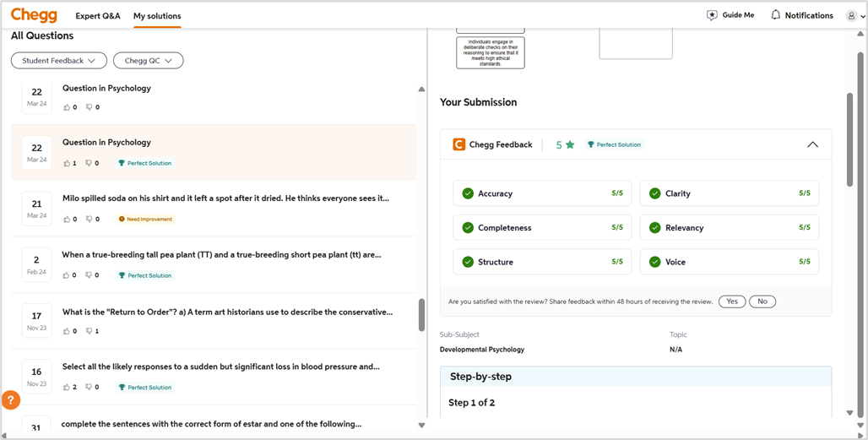Open the Notifications bell icon
Screen dimensions: 868x440
[x=776, y=15]
